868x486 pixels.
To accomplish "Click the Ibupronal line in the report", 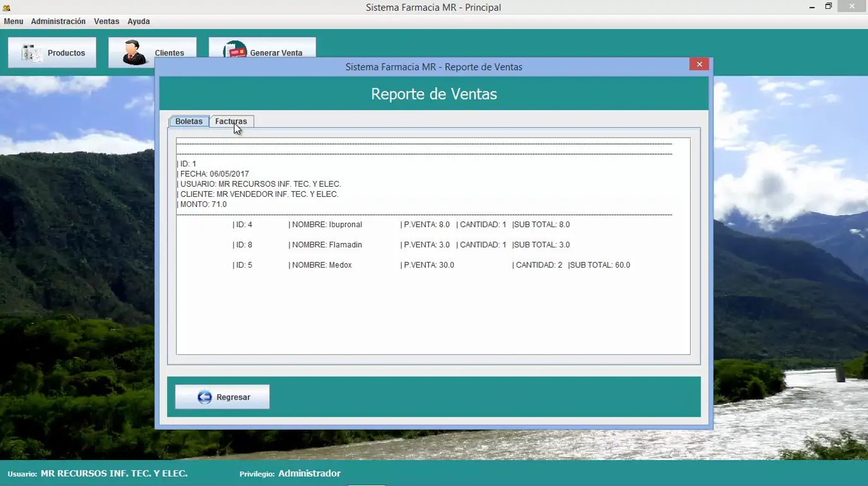I will pos(325,224).
